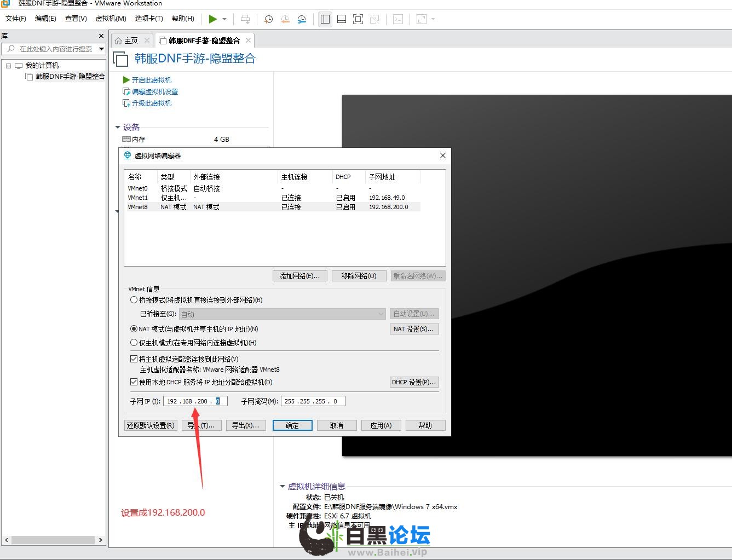This screenshot has height=560, width=732.
Task: Select 仅主机模式 radio button
Action: click(134, 343)
